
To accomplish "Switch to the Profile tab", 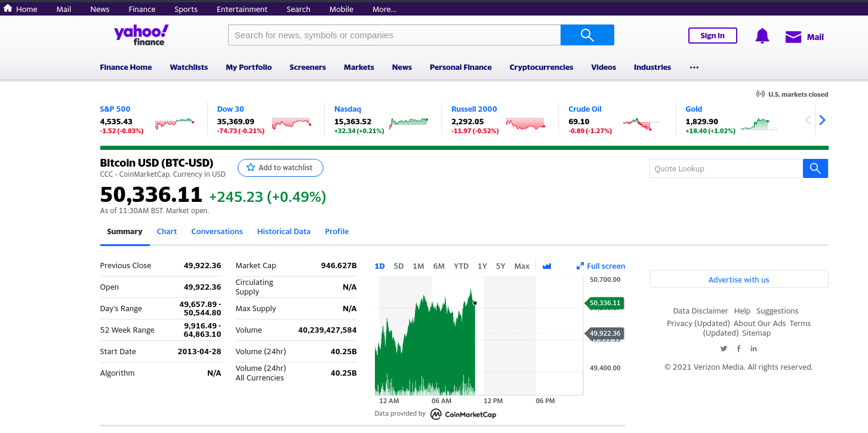I will point(337,232).
